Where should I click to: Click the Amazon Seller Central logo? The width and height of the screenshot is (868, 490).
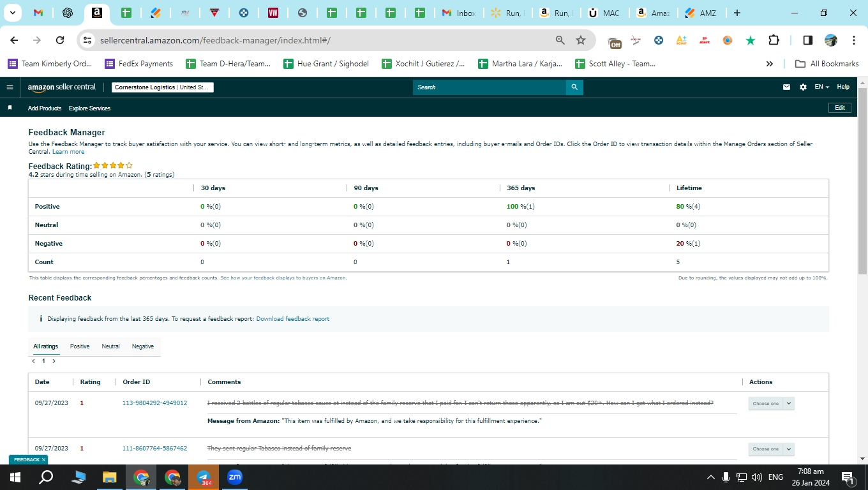62,87
